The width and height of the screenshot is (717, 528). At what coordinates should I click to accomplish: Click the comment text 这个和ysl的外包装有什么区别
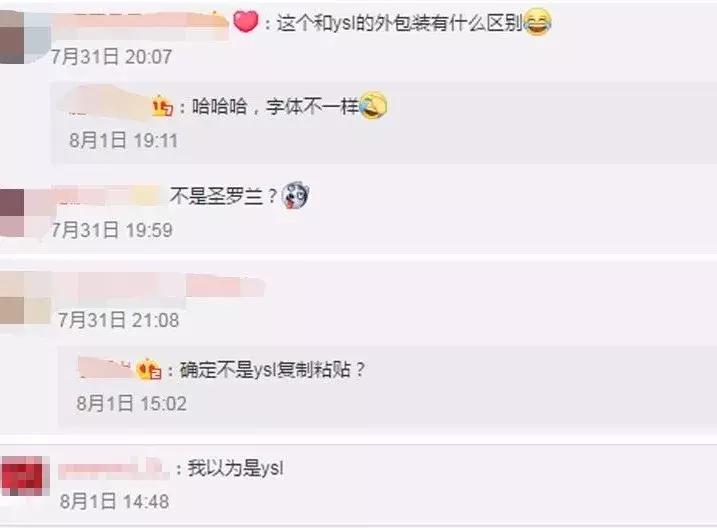click(399, 22)
